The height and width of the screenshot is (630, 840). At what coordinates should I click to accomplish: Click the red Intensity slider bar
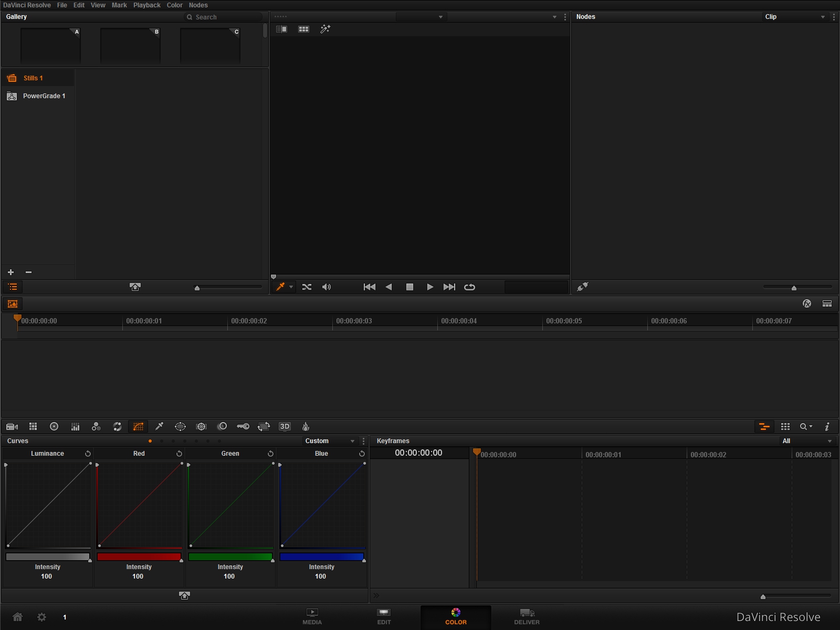click(x=139, y=556)
